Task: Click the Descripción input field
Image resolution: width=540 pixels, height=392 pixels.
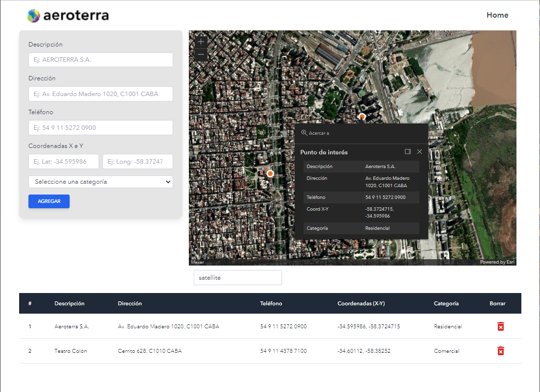Action: (x=101, y=60)
